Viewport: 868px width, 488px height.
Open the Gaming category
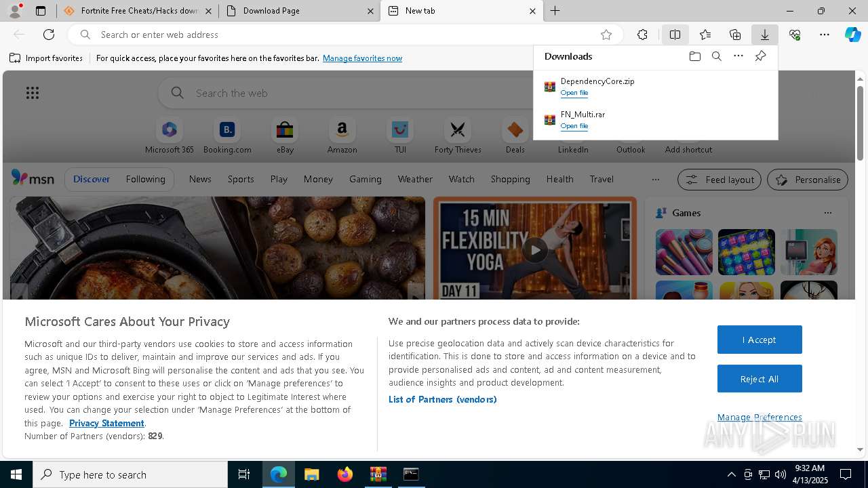365,179
